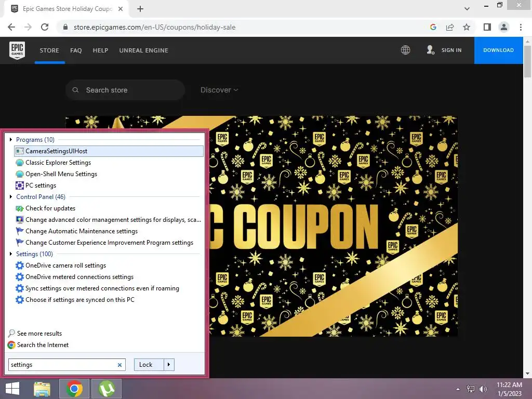Click the Lock button
Screen dimensions: 532x399
tap(149, 365)
